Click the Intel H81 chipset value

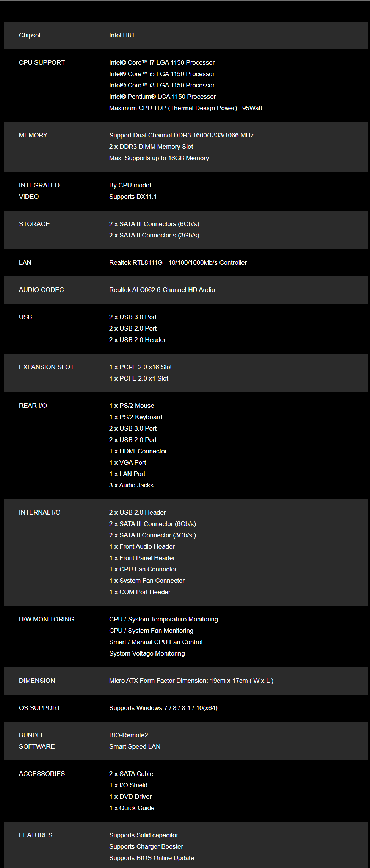click(122, 35)
